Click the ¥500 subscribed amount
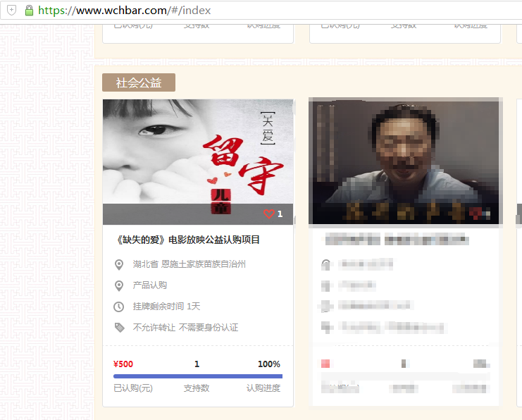 [123, 364]
